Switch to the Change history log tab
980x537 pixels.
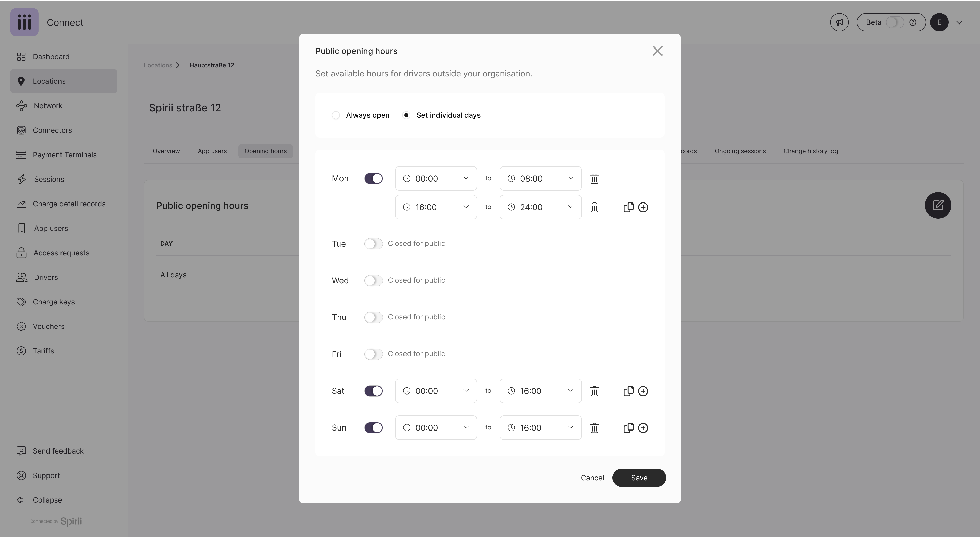(810, 151)
